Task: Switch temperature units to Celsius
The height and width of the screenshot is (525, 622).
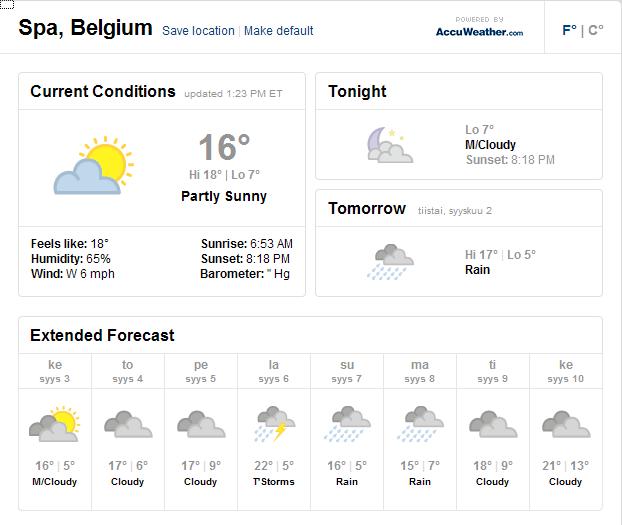Action: click(x=595, y=30)
